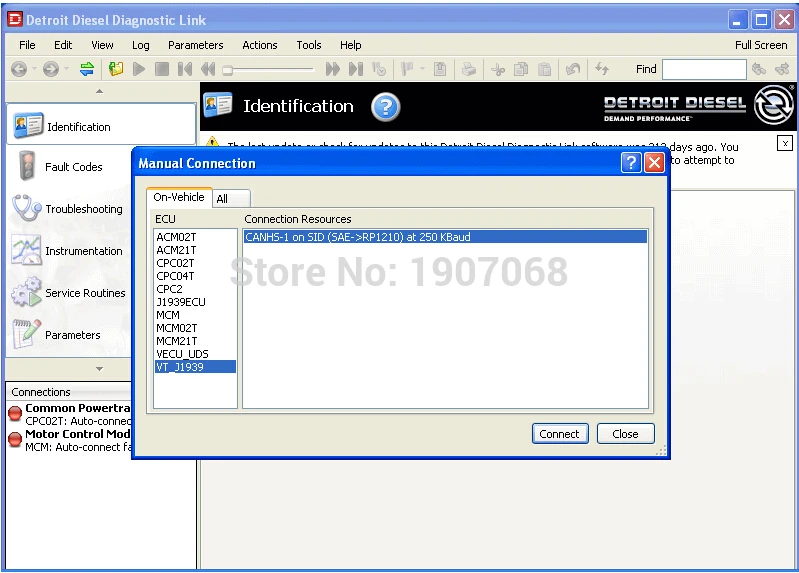Open Service Routines from the sidebar
Viewport: 799px width, 573px height.
point(85,293)
